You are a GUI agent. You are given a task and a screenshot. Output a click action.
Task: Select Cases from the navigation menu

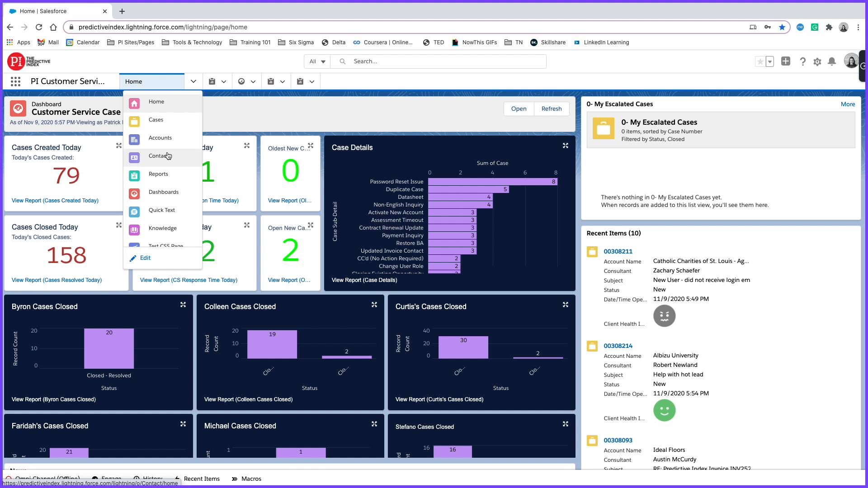click(x=163, y=120)
